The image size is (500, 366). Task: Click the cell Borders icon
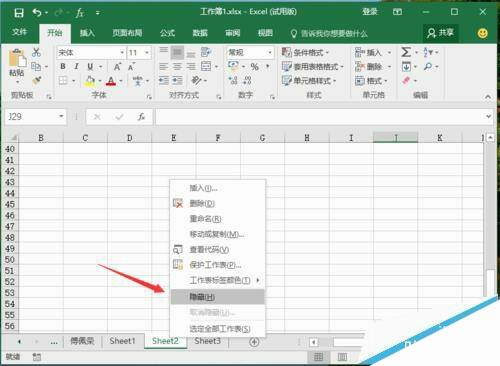(63, 80)
